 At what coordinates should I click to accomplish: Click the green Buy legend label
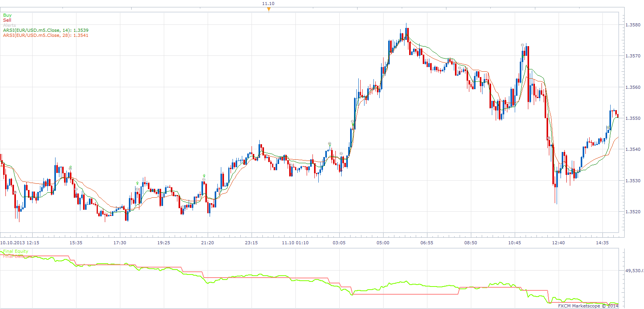click(7, 15)
